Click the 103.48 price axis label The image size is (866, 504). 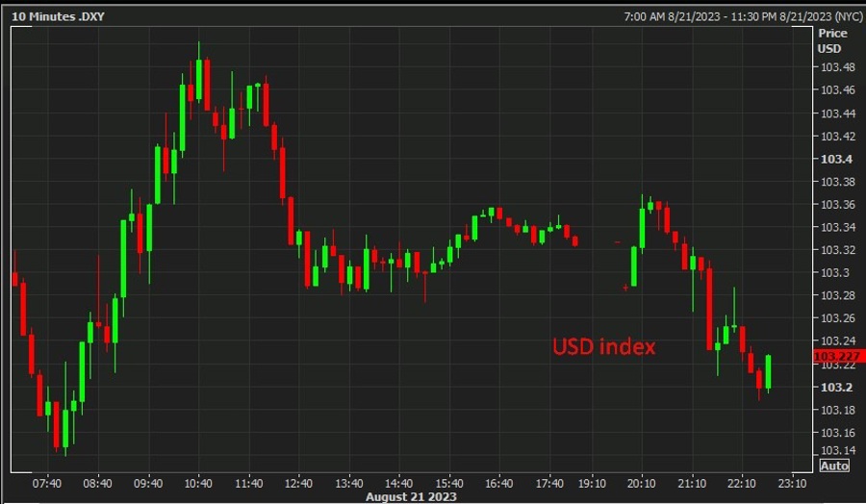[x=837, y=67]
